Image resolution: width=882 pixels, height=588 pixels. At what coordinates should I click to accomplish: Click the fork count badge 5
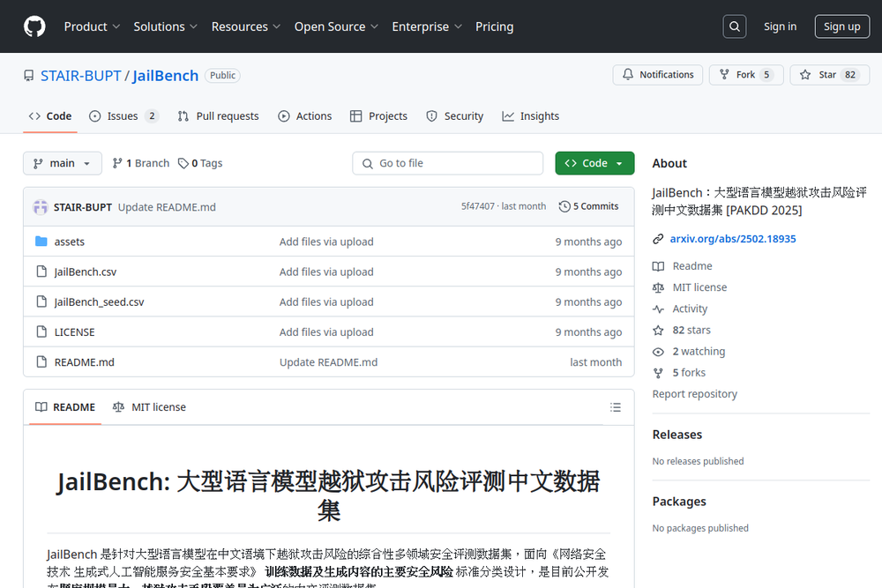pos(766,74)
